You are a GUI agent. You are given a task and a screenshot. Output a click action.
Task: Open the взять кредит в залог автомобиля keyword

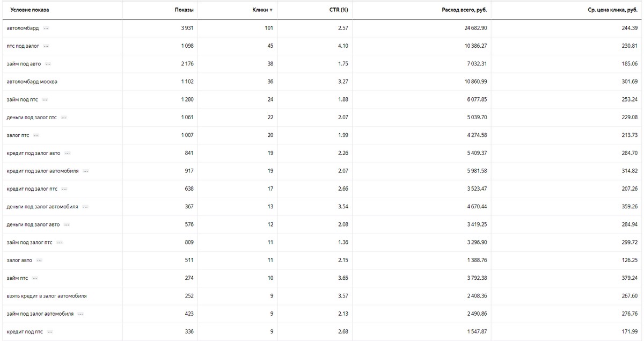click(x=47, y=296)
